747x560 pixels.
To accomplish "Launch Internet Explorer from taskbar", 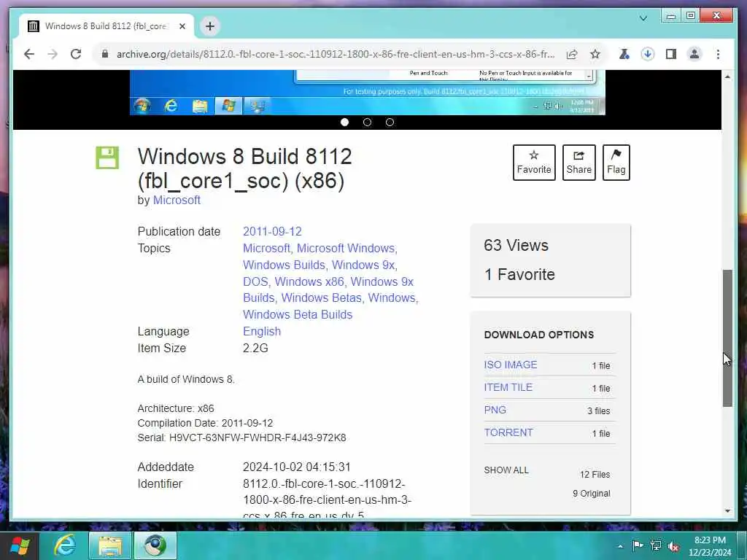I will click(65, 545).
